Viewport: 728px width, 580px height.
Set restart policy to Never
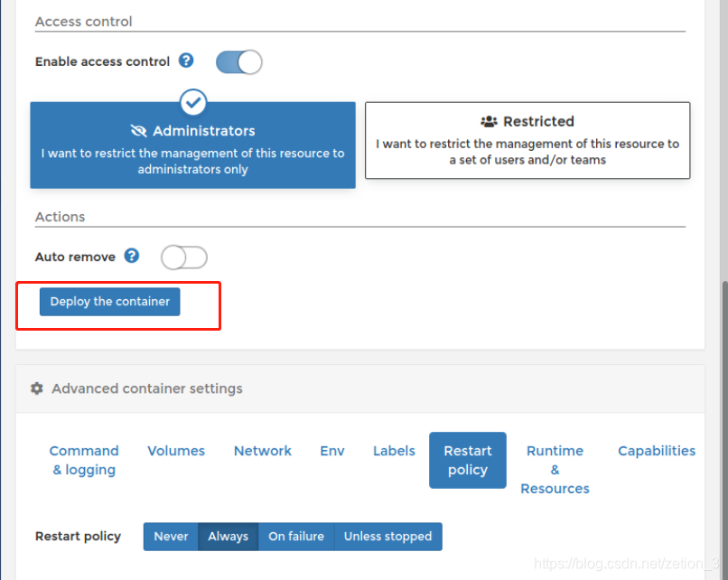pos(171,537)
